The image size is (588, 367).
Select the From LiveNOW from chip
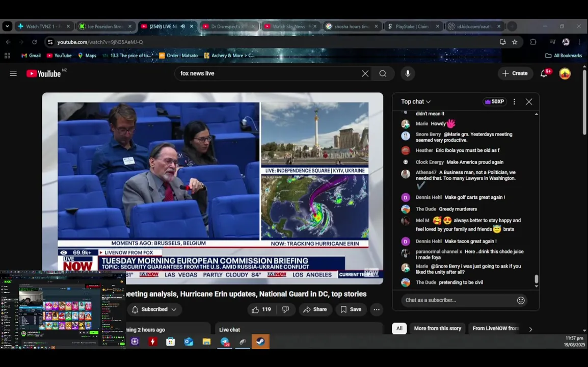tap(495, 328)
